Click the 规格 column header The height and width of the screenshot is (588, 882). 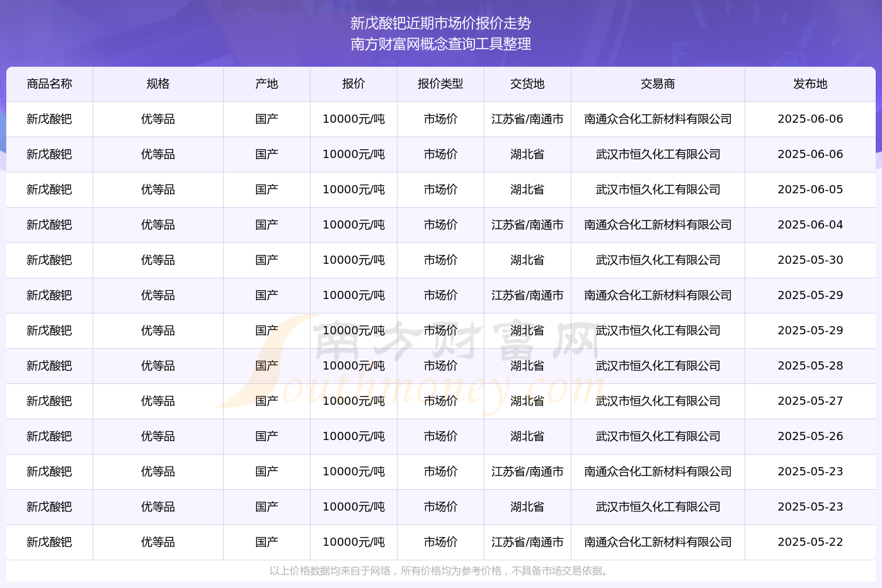[x=157, y=84]
